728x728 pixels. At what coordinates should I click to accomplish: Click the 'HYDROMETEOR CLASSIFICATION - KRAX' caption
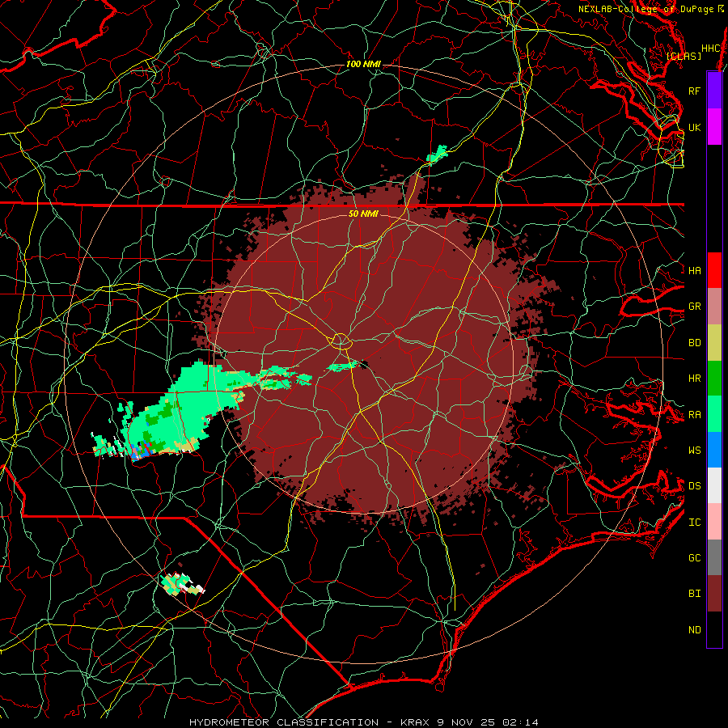(x=309, y=722)
